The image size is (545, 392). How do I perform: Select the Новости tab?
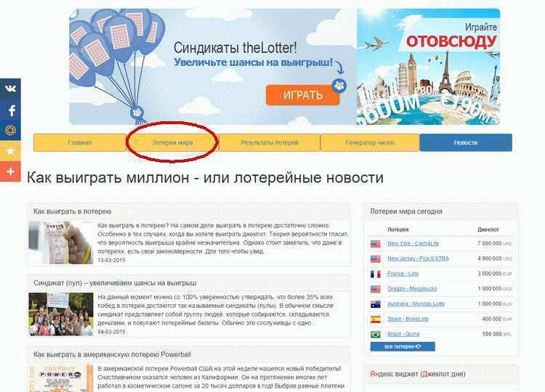(466, 143)
